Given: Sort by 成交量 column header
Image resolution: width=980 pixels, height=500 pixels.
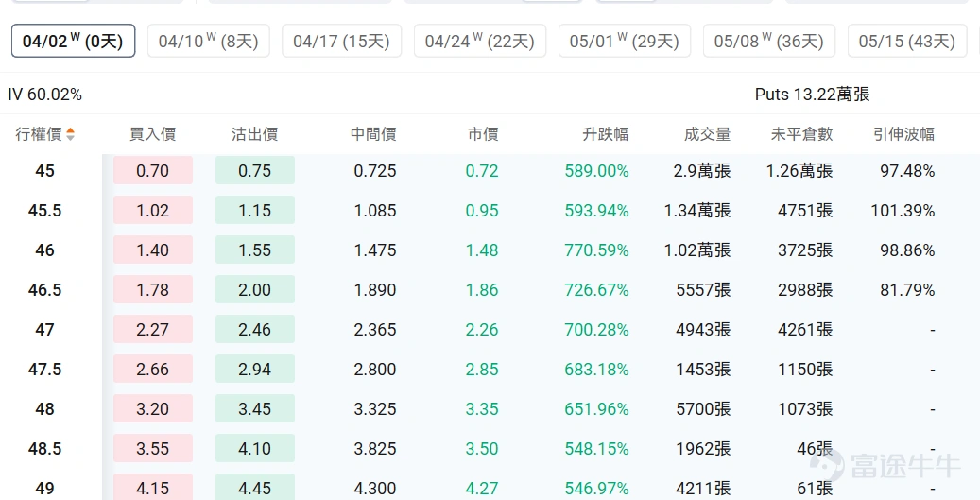Looking at the screenshot, I should point(708,134).
